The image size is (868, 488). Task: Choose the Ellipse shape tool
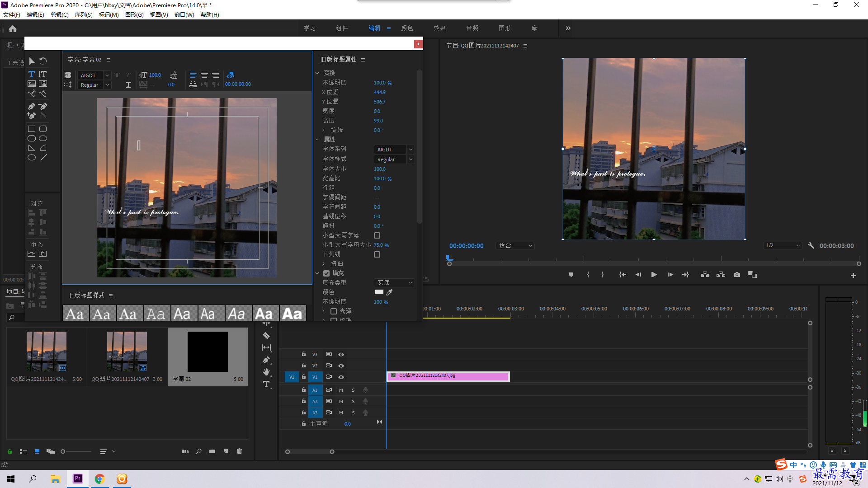(32, 158)
